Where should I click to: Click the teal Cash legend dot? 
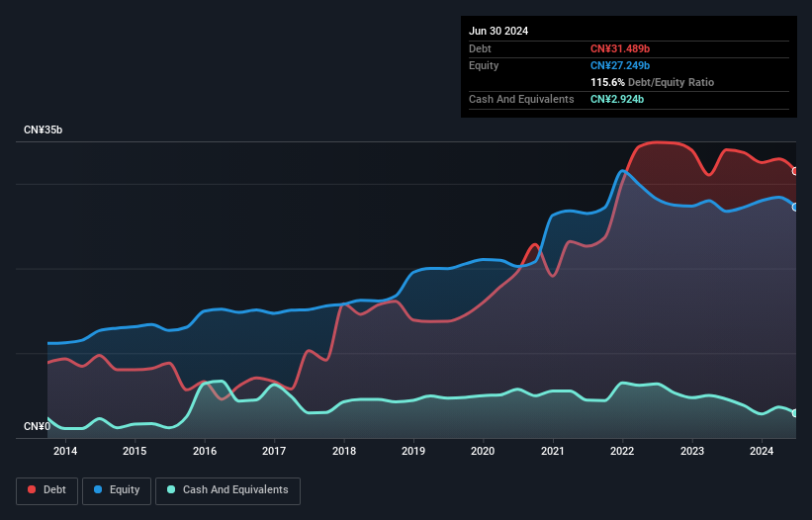click(172, 489)
